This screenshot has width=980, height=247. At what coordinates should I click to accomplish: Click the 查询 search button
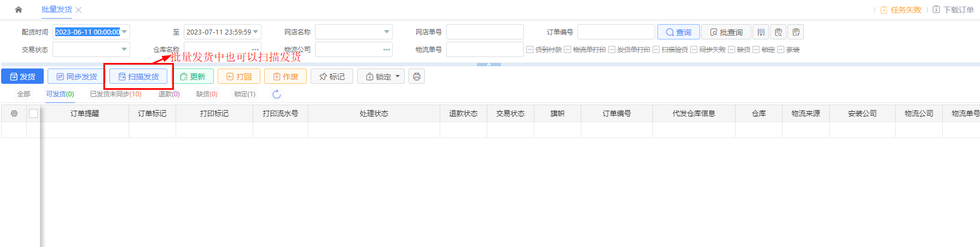[678, 32]
